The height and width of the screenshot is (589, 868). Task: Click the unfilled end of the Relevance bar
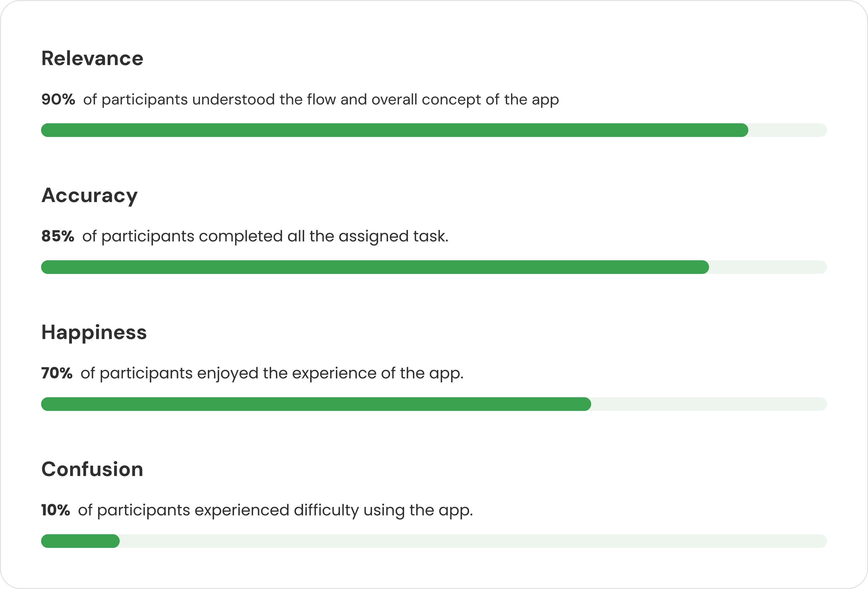(x=787, y=130)
